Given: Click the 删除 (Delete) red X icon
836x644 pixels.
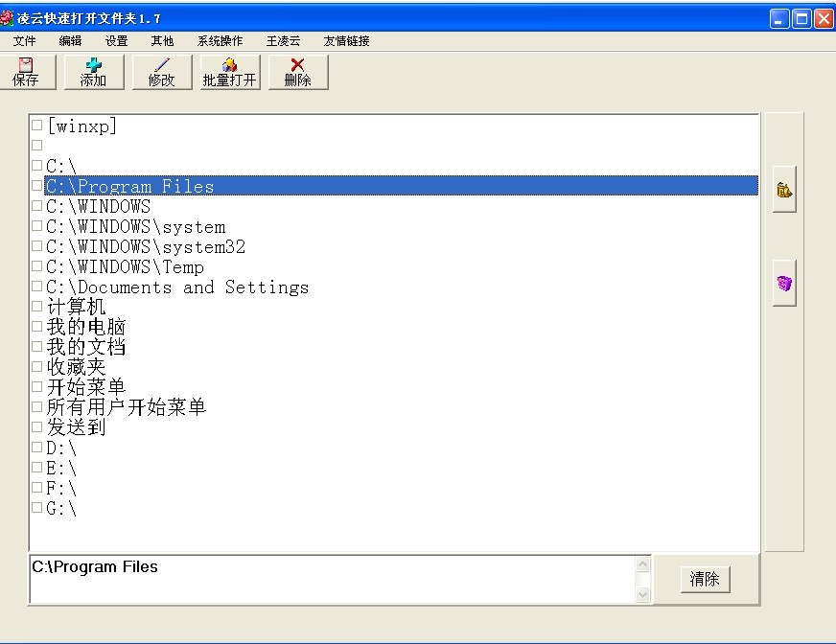Looking at the screenshot, I should click(297, 72).
